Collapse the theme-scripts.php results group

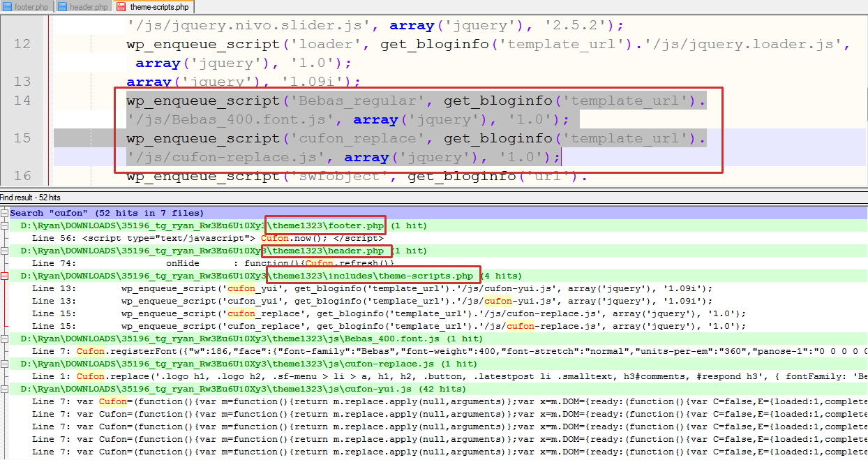[4, 276]
